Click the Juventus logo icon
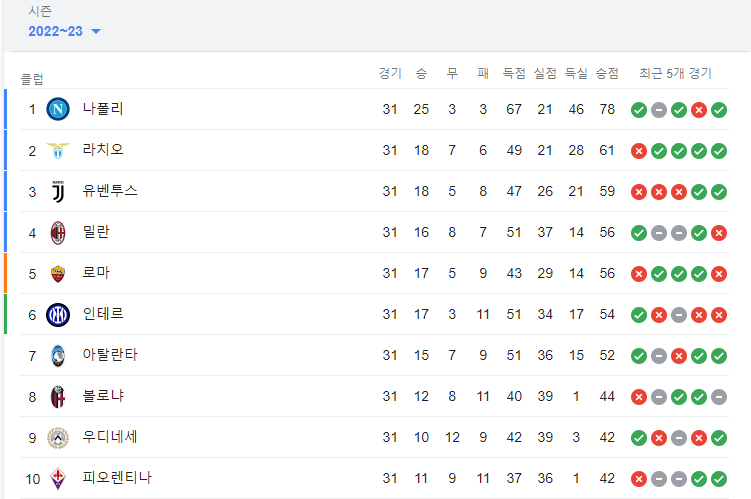 click(58, 192)
